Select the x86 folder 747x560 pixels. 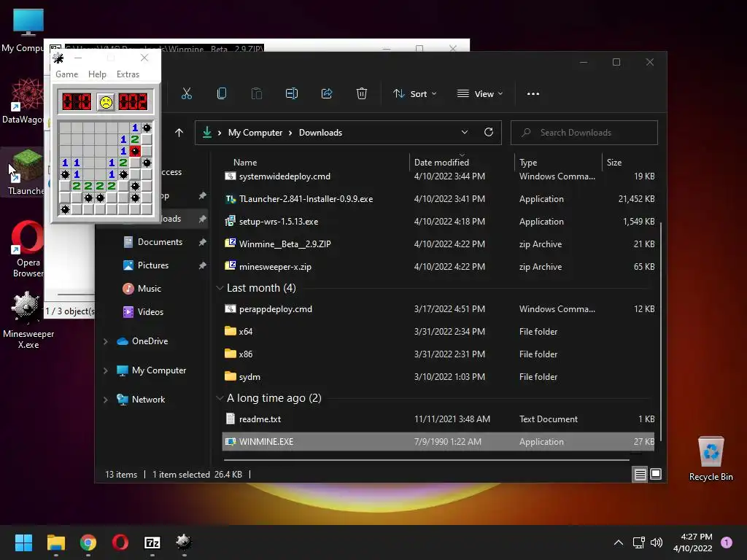[438, 354]
